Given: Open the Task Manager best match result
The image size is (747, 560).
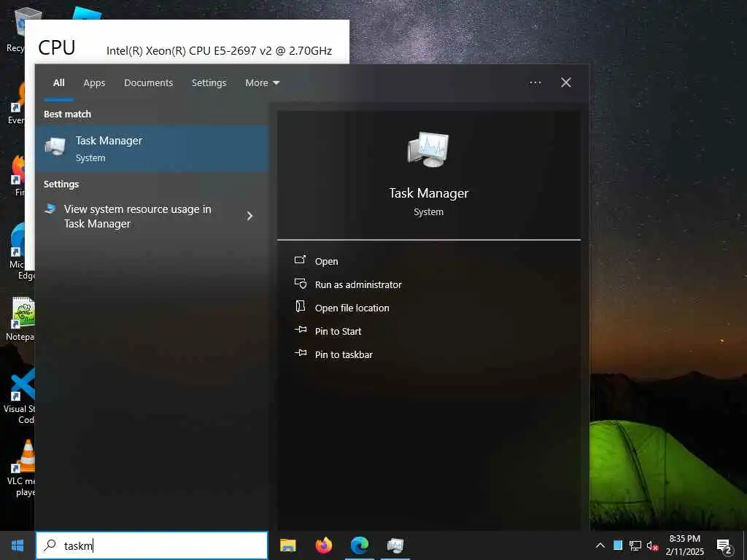Looking at the screenshot, I should click(152, 149).
